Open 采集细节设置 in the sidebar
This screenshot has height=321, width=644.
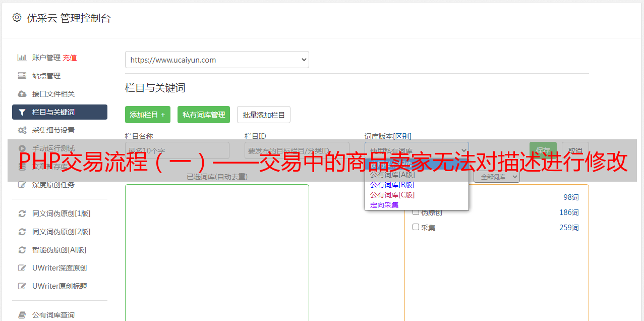click(x=53, y=130)
